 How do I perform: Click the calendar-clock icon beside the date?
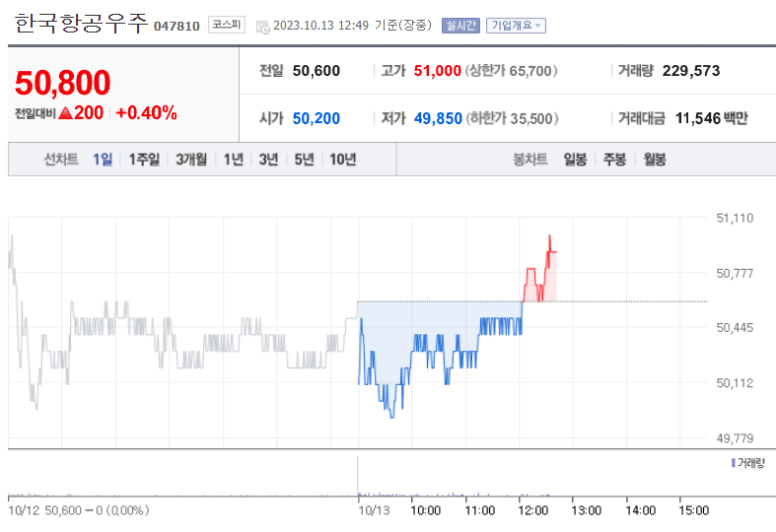click(263, 27)
